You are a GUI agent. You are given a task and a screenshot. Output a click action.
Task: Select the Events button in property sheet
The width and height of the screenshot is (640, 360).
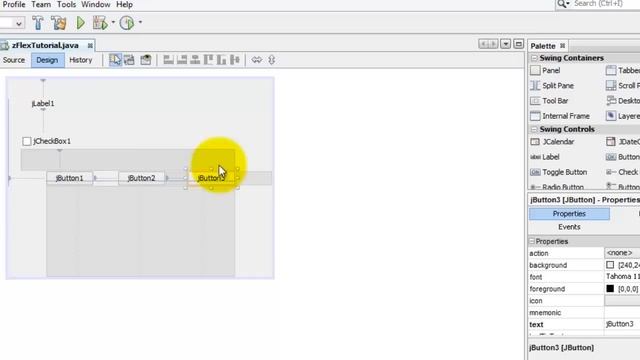click(x=569, y=227)
